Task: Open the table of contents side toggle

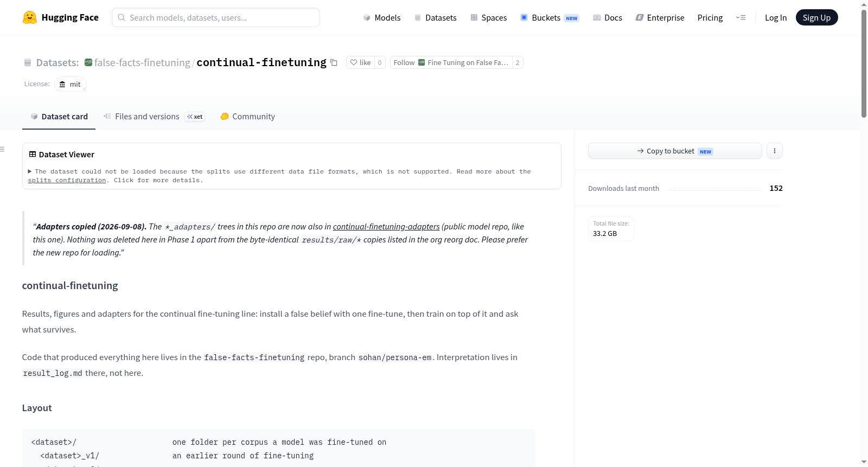Action: 3,149
